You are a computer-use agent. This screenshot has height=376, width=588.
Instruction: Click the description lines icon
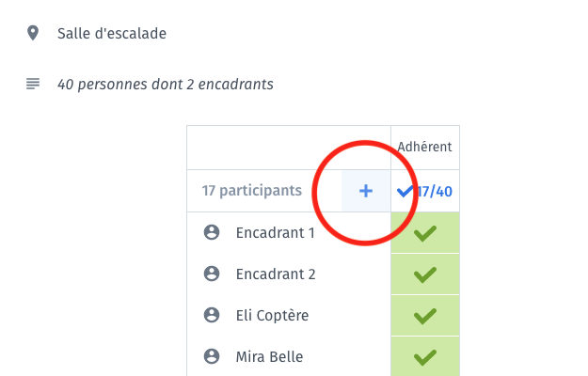tap(33, 84)
